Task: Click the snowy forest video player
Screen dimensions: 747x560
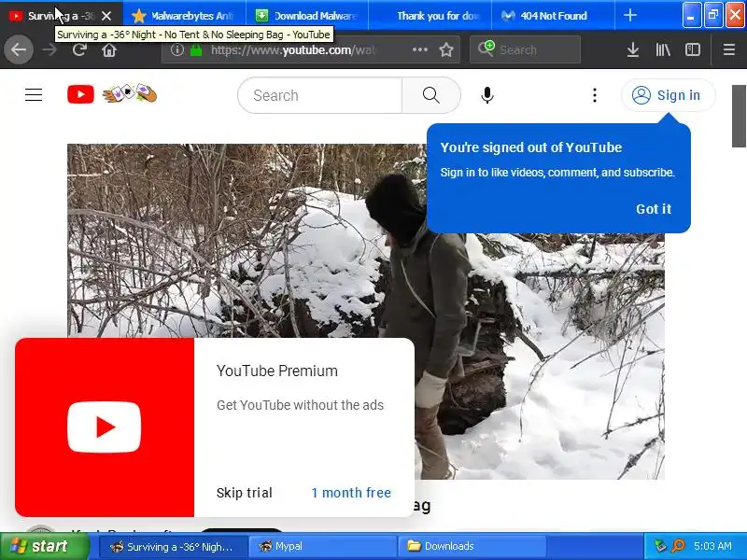Action: pos(365,310)
